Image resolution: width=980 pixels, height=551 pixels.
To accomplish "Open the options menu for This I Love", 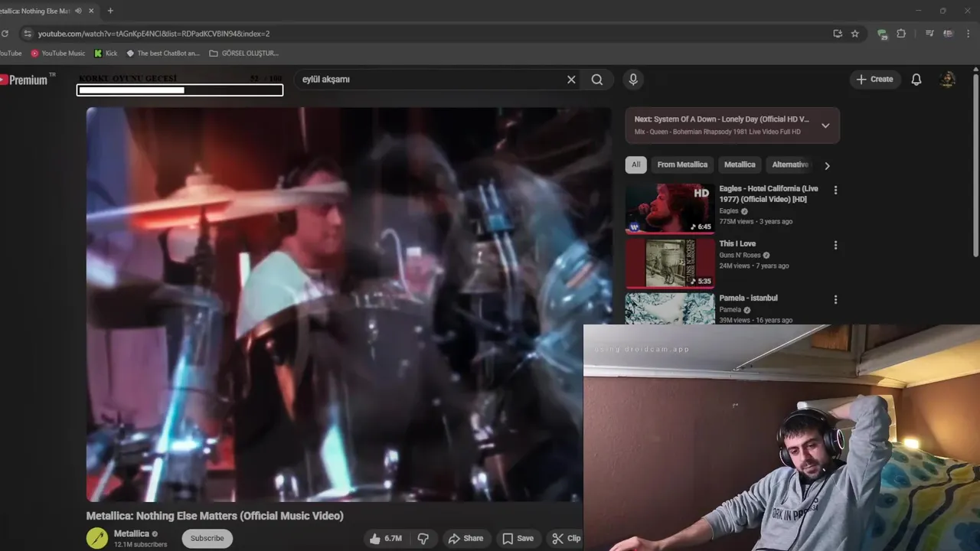I will 835,245.
